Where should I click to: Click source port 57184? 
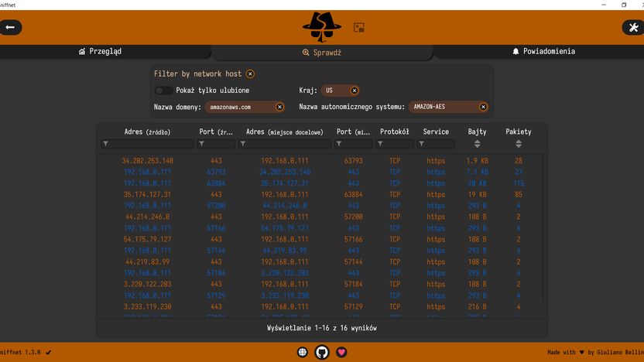point(216,273)
